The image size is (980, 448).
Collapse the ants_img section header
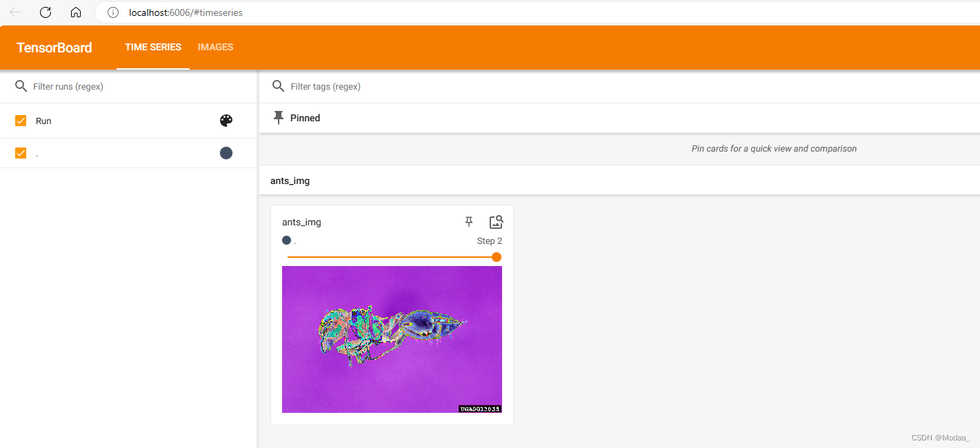coord(290,180)
